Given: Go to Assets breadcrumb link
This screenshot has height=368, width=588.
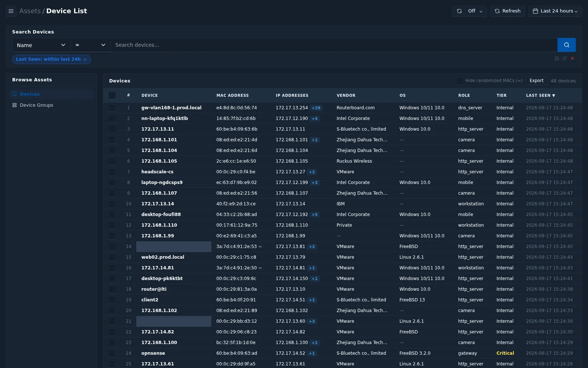Looking at the screenshot, I should [x=30, y=11].
